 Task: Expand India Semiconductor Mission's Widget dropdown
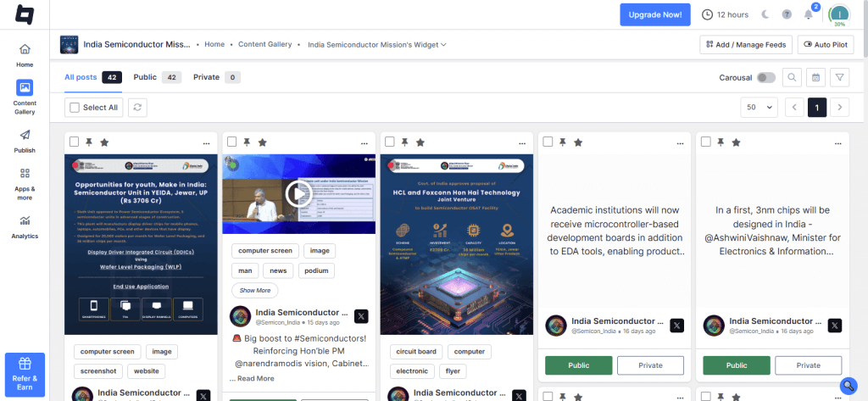(x=377, y=44)
